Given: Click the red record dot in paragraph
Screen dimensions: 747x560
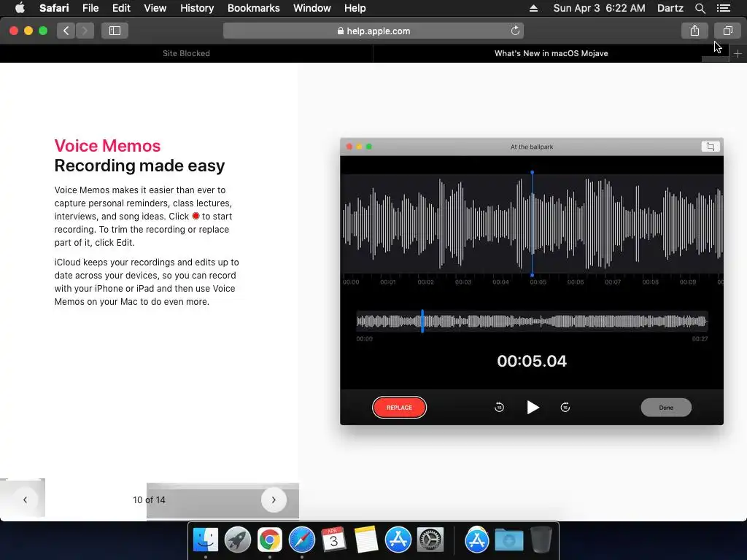Looking at the screenshot, I should point(196,216).
